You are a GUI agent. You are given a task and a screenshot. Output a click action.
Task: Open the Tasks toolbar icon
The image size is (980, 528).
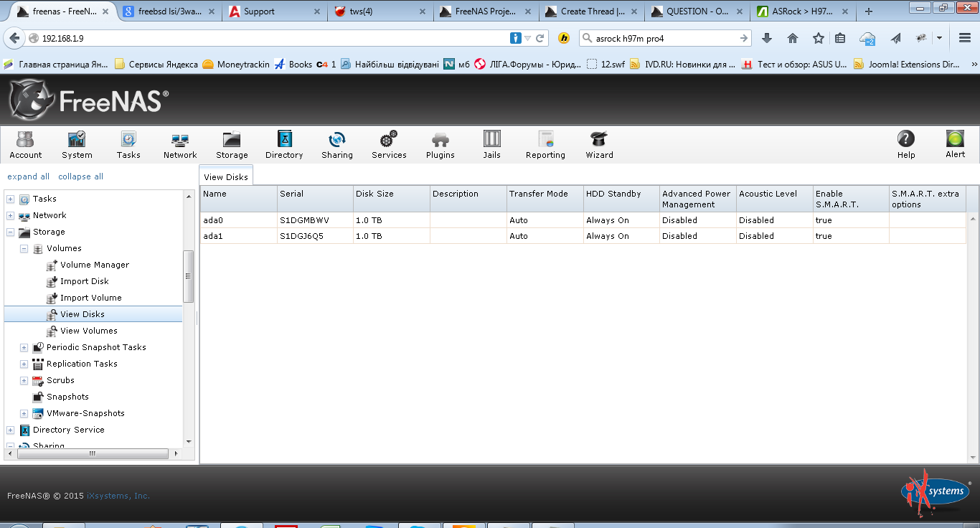128,144
